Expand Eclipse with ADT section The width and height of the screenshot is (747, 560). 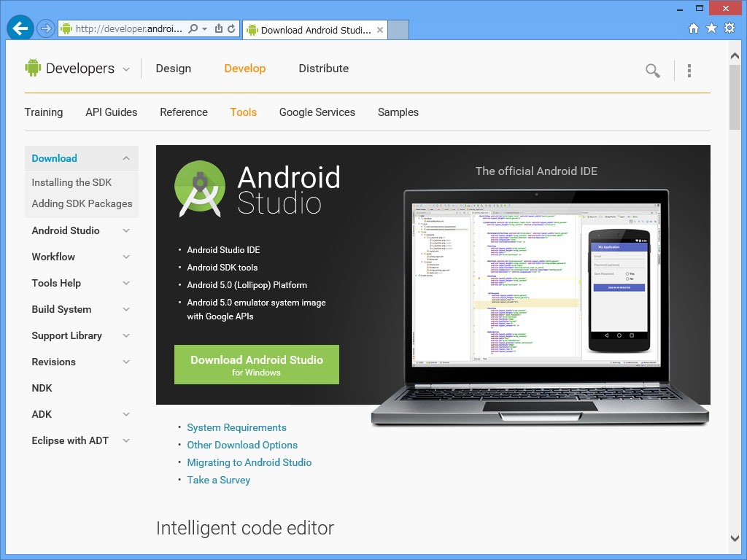point(126,440)
